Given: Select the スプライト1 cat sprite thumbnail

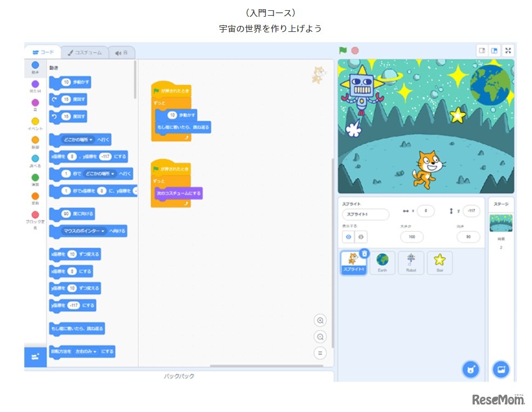Looking at the screenshot, I should (x=353, y=263).
